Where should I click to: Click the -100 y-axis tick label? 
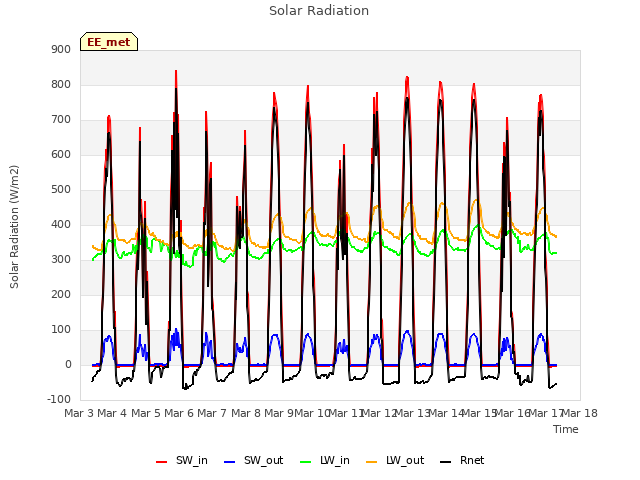pos(59,399)
